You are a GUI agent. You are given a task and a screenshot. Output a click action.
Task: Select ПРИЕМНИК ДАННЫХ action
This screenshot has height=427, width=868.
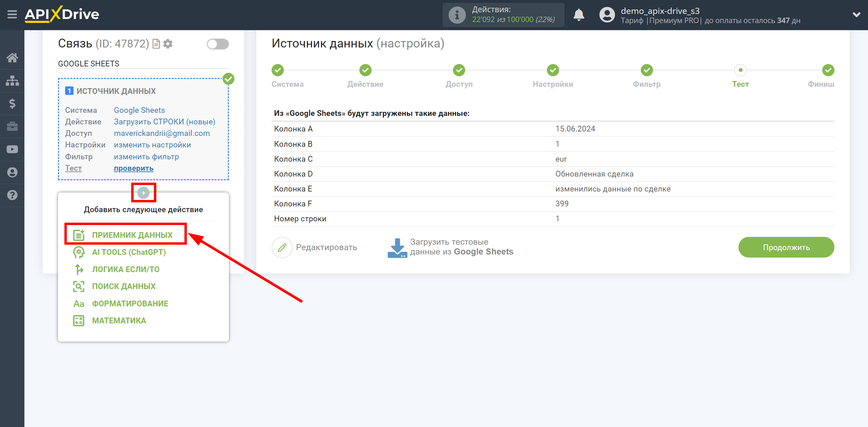[132, 235]
